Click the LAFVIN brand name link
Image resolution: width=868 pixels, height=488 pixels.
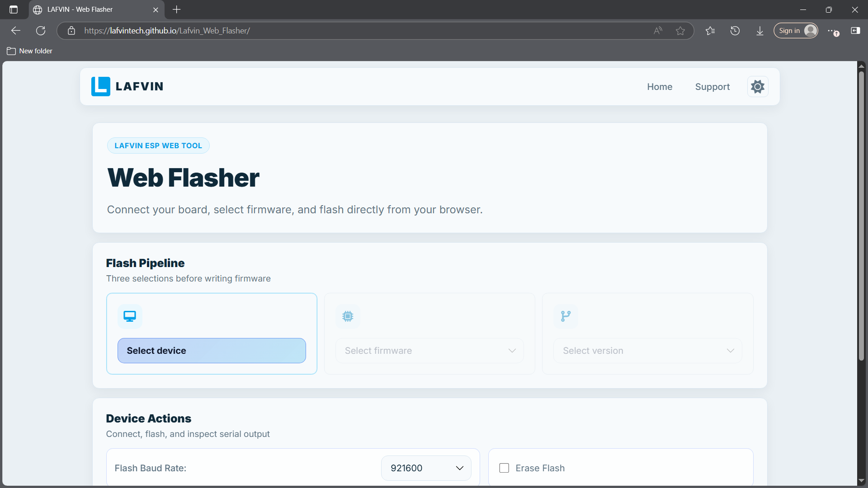pos(139,86)
